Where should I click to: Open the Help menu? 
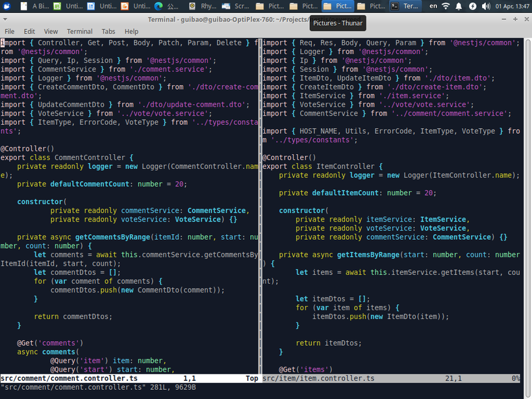point(131,31)
